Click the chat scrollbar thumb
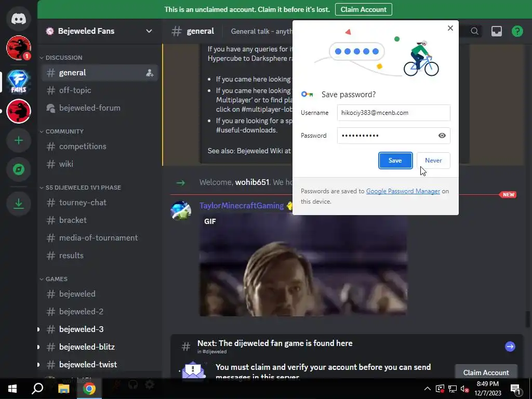This screenshot has height=399, width=532. (x=527, y=319)
